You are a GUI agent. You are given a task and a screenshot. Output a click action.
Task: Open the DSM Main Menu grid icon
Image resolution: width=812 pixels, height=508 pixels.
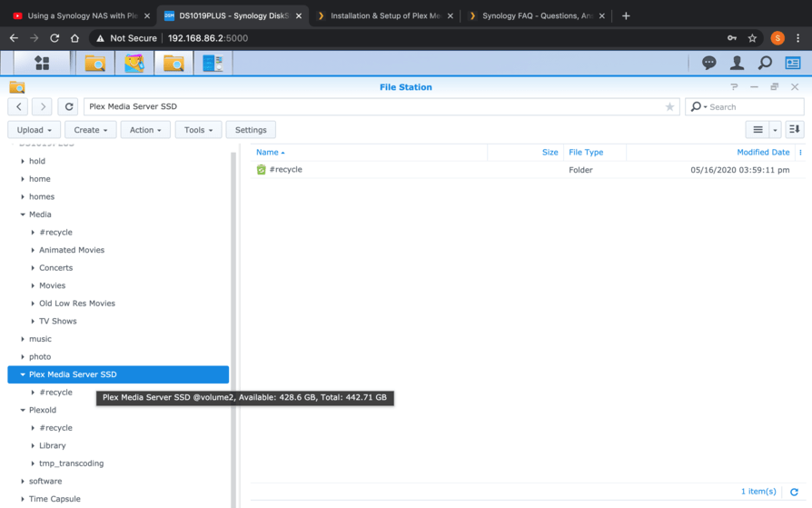click(x=42, y=64)
